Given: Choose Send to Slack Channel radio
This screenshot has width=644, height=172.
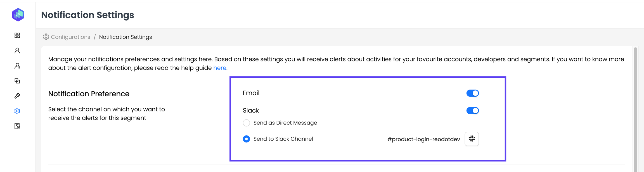Looking at the screenshot, I should pyautogui.click(x=246, y=139).
